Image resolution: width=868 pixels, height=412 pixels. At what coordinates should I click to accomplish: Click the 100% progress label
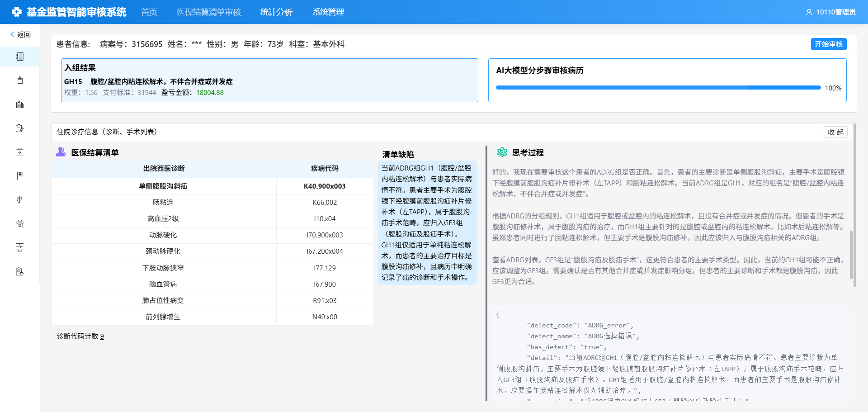pyautogui.click(x=833, y=88)
